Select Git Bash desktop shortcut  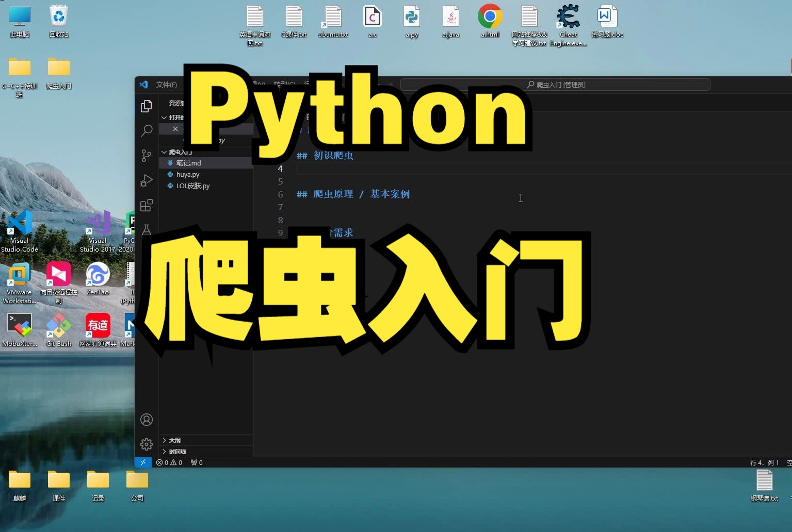(59, 331)
